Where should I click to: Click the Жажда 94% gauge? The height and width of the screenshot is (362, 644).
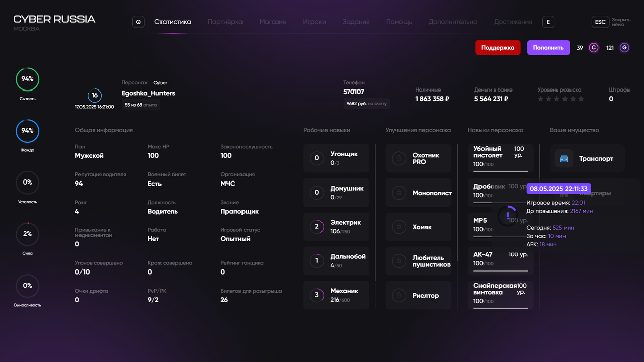coord(28,131)
